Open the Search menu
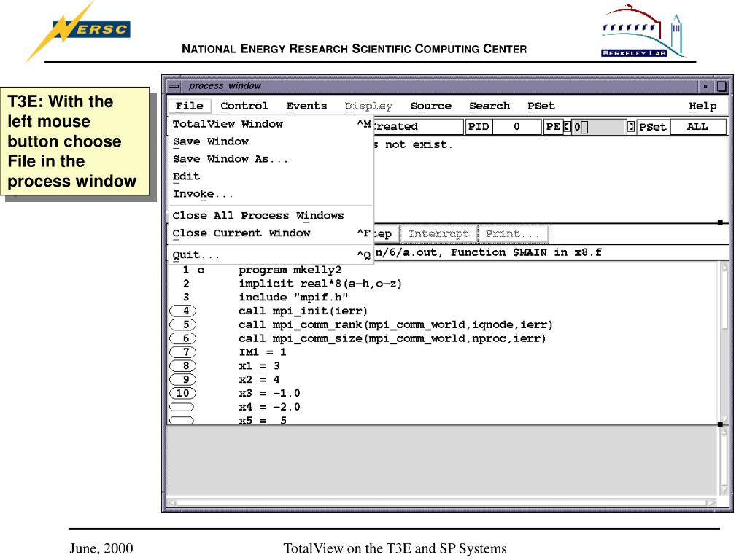Screen dimensions: 747x560 (489, 106)
